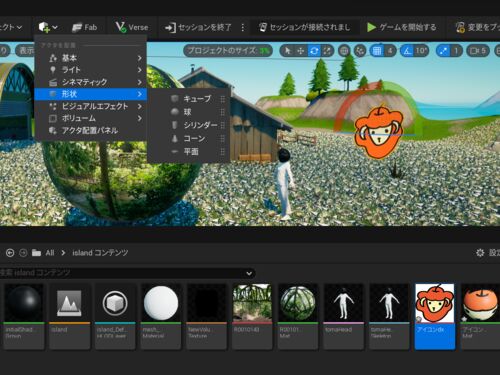This screenshot has height=375, width=500.
Task: Open the ライト submenu
Action: tap(91, 70)
